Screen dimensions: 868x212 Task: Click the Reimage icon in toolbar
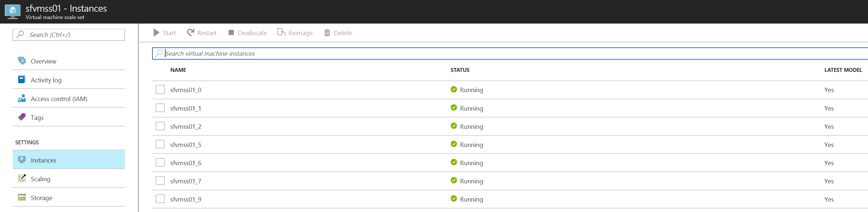pyautogui.click(x=281, y=33)
